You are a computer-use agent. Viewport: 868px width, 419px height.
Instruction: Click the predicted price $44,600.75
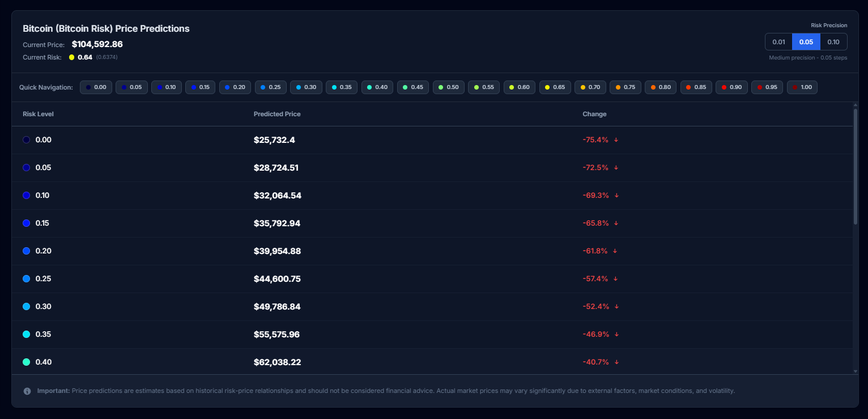[x=277, y=279]
